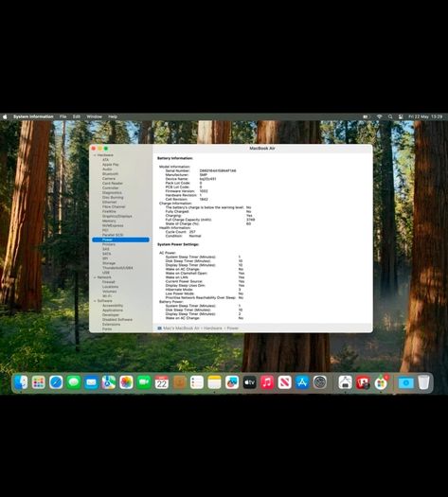Viewport: 448px width, 497px height.
Task: Open the colorful Dock app with the red badge
Action: click(x=381, y=382)
